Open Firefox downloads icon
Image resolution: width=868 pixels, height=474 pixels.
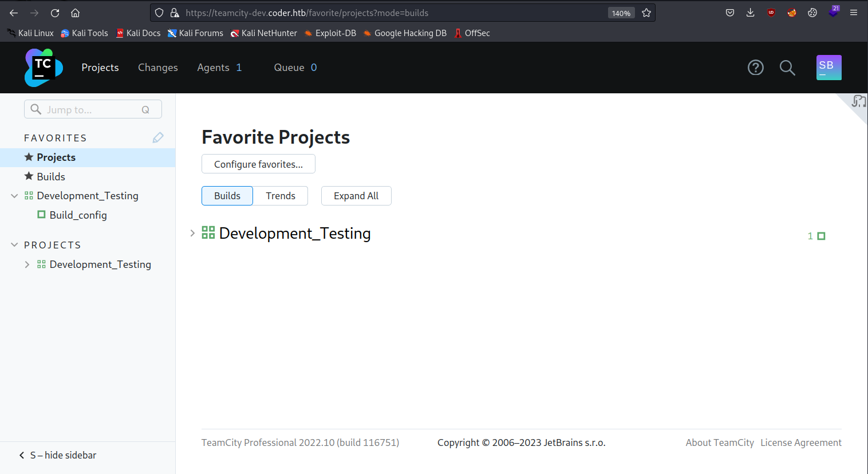pyautogui.click(x=750, y=12)
